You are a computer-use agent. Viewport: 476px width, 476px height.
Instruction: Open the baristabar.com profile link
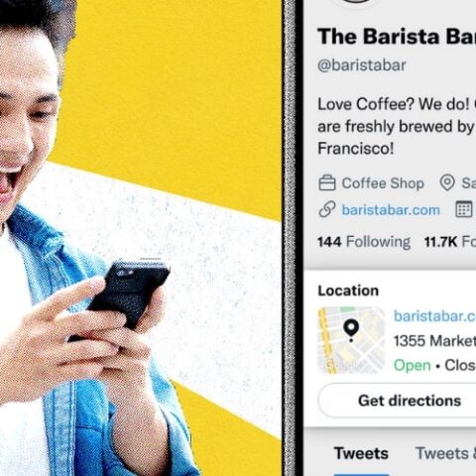(391, 210)
